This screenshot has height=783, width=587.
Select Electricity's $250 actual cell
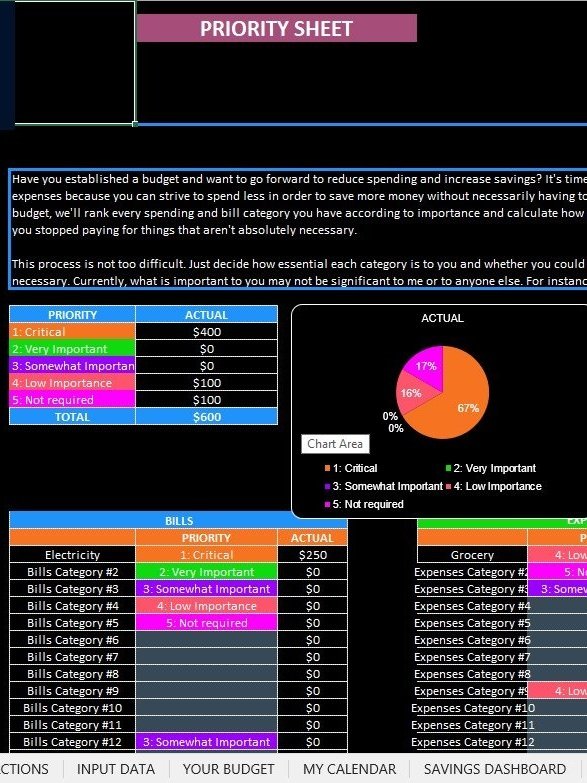(313, 555)
